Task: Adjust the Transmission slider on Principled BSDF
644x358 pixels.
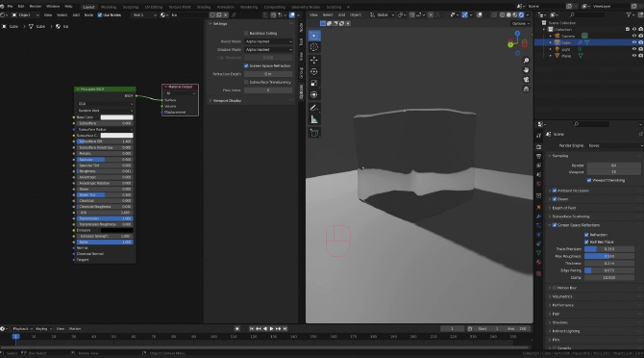Action: [105, 218]
